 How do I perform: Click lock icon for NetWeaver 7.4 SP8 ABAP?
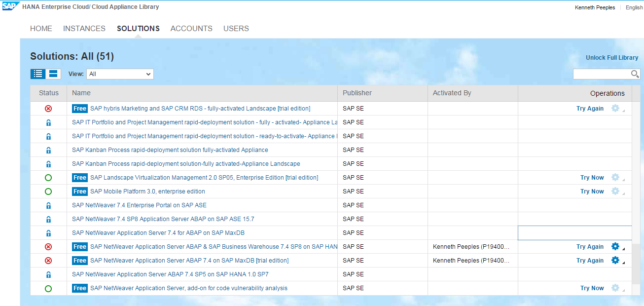tap(48, 219)
